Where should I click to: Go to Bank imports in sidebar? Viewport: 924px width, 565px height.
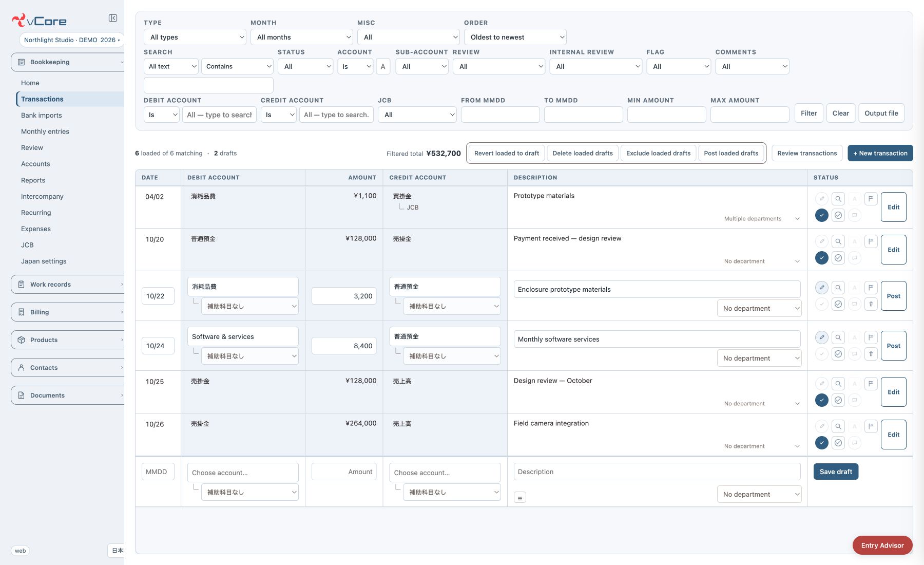coord(42,115)
